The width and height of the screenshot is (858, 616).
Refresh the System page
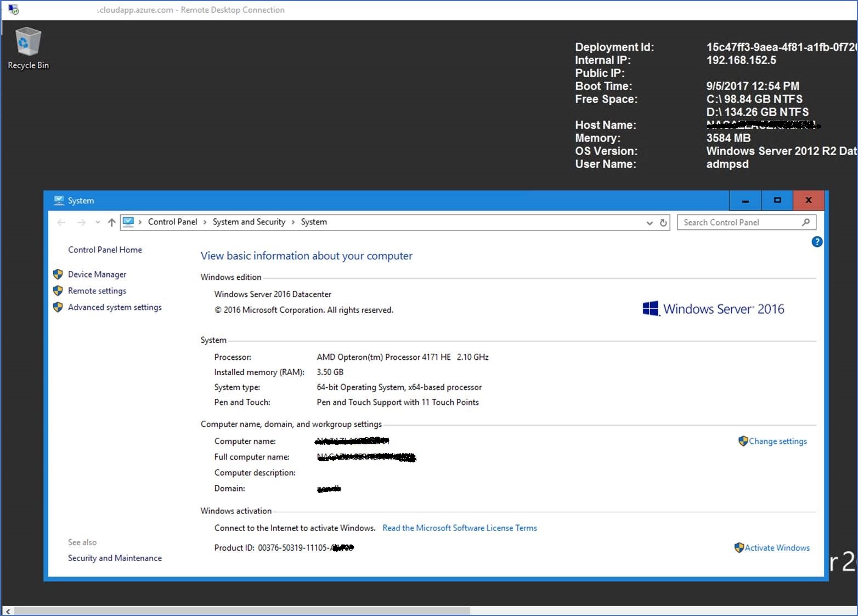click(x=663, y=223)
